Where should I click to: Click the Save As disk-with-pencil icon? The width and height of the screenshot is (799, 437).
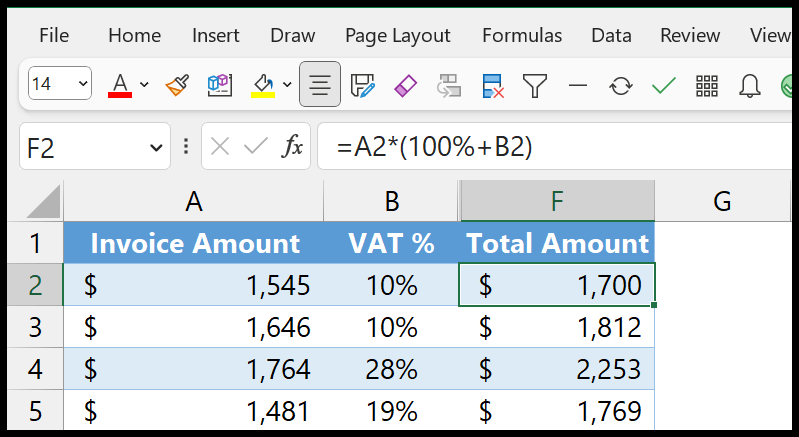(363, 85)
